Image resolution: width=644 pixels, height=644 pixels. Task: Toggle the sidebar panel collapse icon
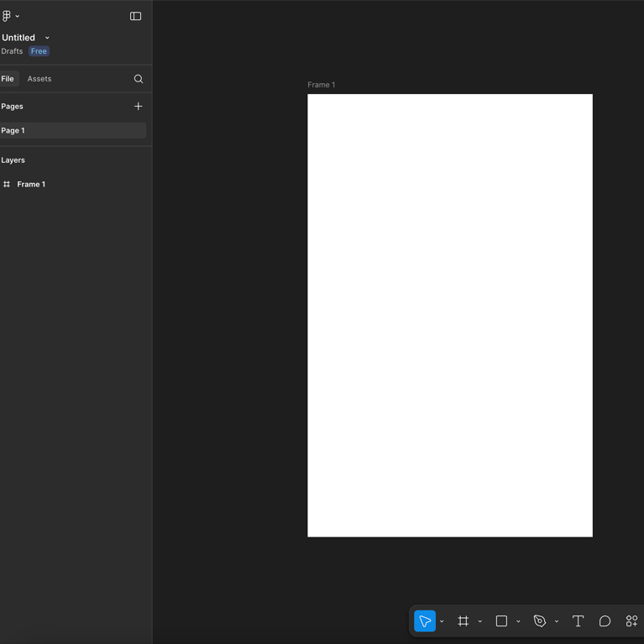tap(135, 16)
